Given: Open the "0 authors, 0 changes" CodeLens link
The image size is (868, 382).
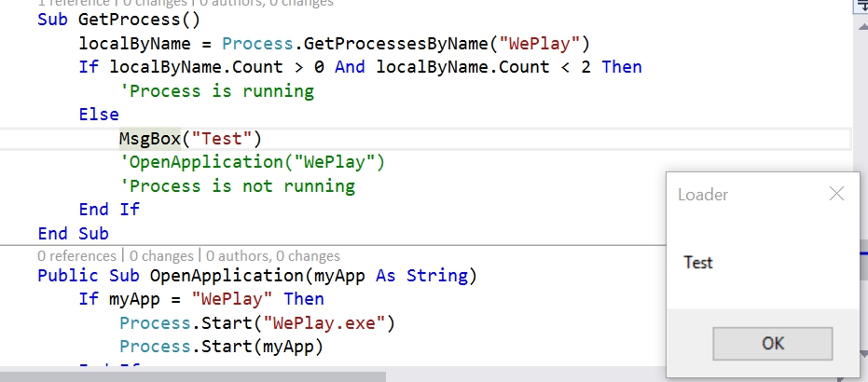Looking at the screenshot, I should tap(271, 255).
